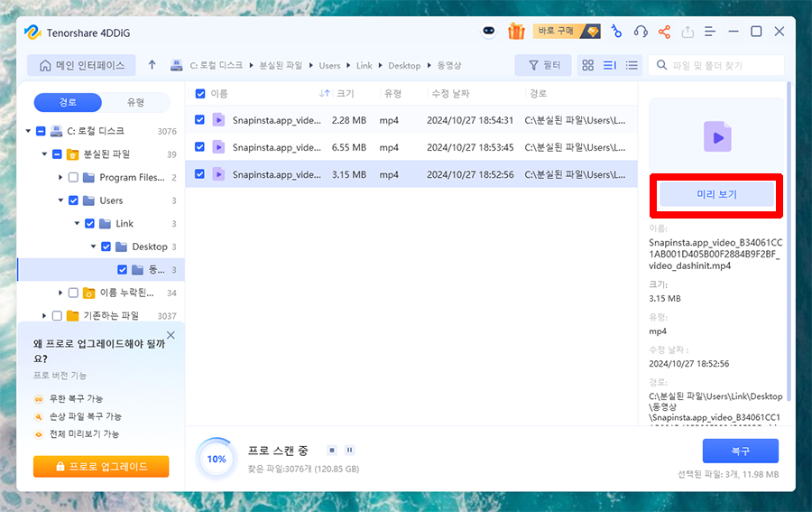Toggle the select-all 이름 header checkbox

200,94
